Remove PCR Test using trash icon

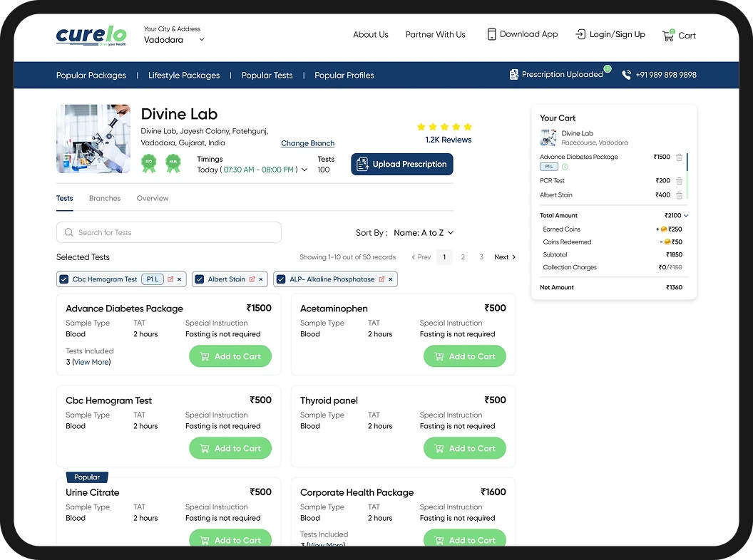pyautogui.click(x=679, y=181)
